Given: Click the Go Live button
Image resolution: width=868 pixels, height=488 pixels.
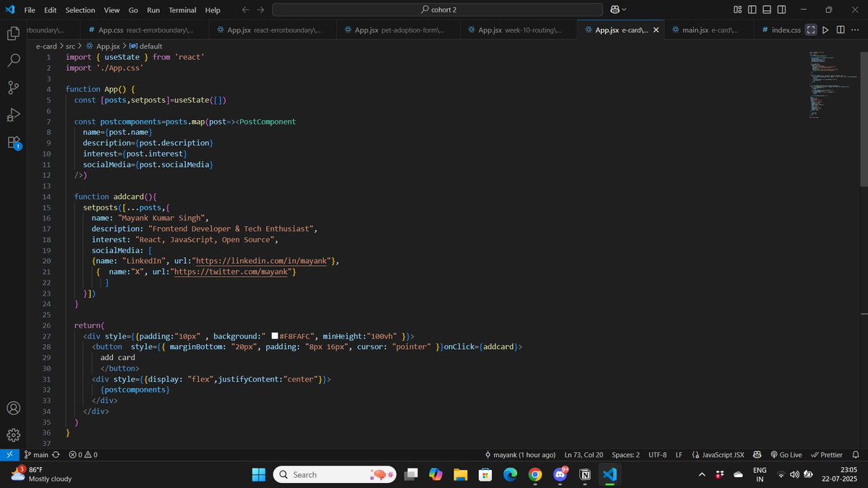Looking at the screenshot, I should [786, 455].
